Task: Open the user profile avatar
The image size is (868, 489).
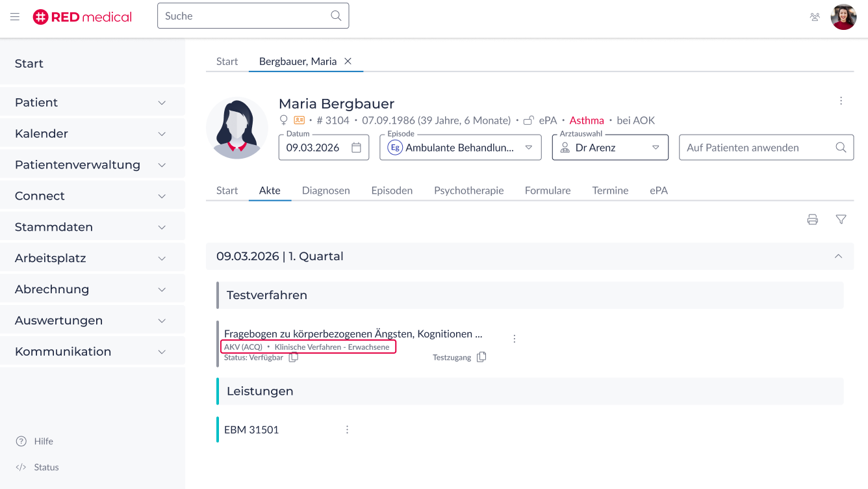Action: (843, 17)
